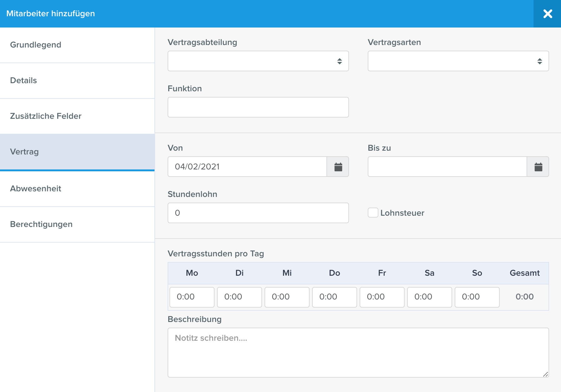Click the Beschreibung notes textarea

click(x=358, y=353)
